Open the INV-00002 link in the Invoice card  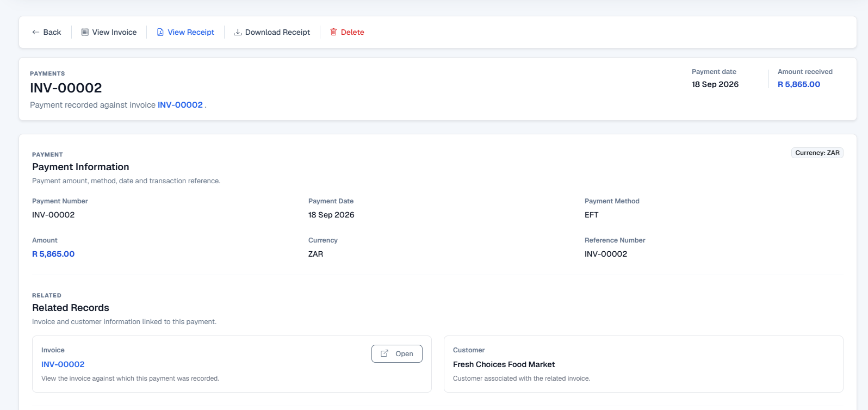(x=63, y=364)
